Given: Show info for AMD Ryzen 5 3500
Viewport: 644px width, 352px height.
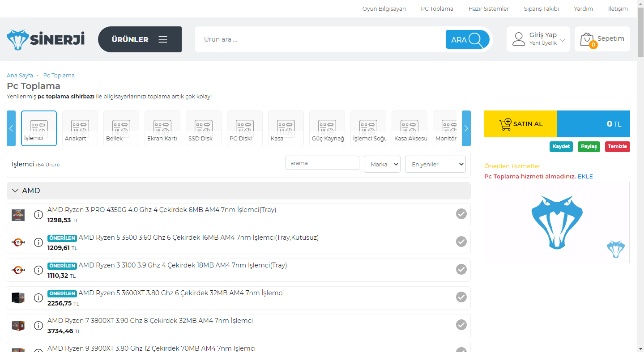Looking at the screenshot, I should coord(38,242).
